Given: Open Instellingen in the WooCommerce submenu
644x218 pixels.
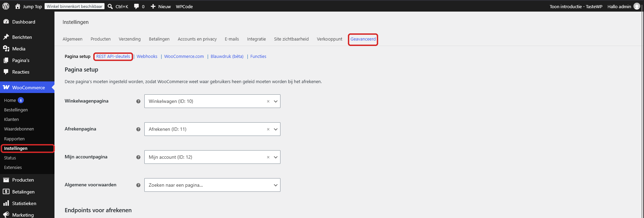Looking at the screenshot, I should click(x=16, y=148).
